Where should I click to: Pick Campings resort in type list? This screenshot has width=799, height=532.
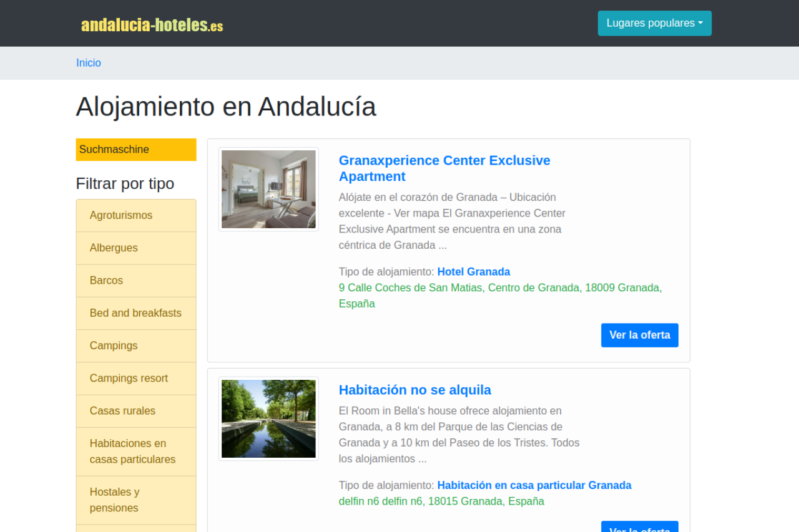tap(129, 378)
